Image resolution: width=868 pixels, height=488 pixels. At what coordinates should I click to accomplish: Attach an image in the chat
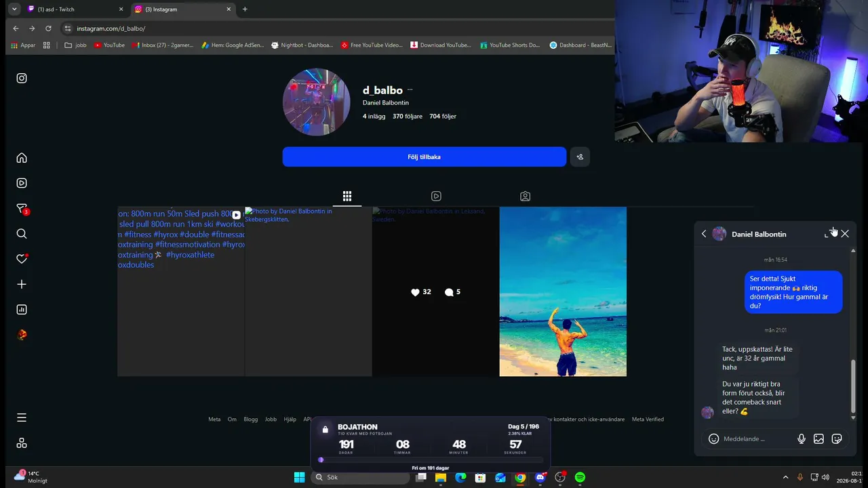coord(818,439)
